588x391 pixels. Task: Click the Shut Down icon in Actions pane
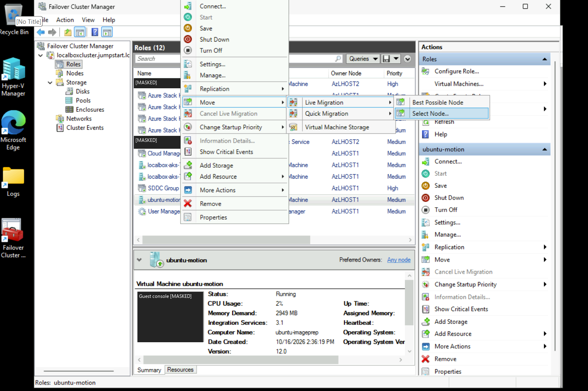click(x=426, y=198)
